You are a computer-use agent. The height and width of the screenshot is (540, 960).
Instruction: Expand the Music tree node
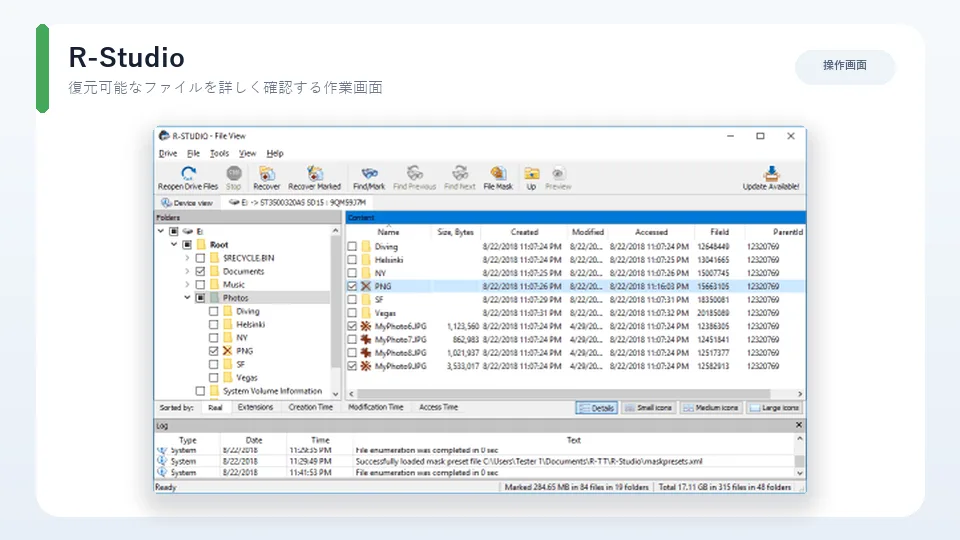point(187,285)
